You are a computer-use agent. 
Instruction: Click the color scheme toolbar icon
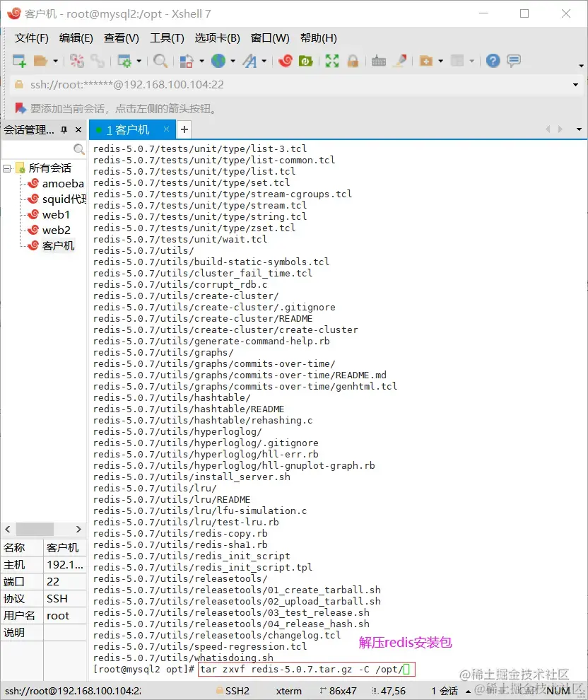point(186,61)
